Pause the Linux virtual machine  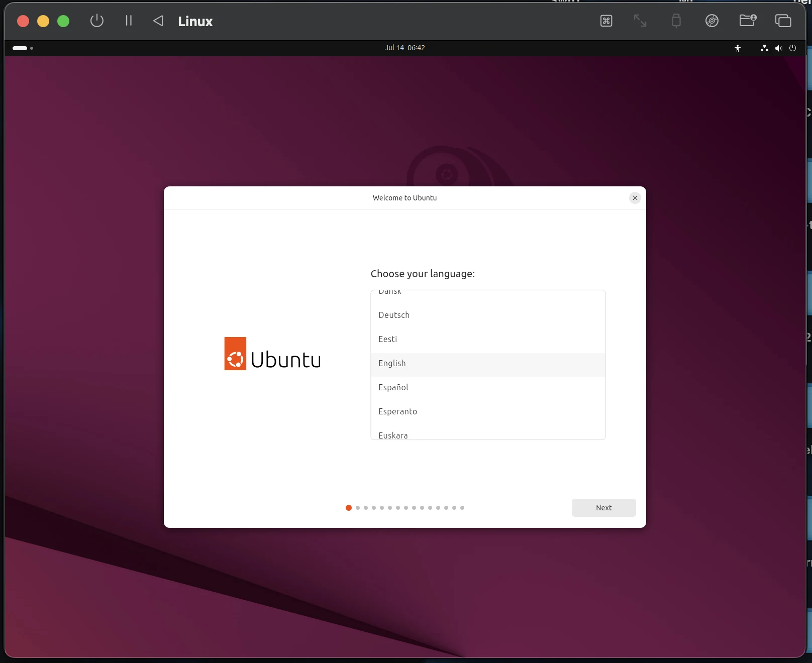(129, 21)
